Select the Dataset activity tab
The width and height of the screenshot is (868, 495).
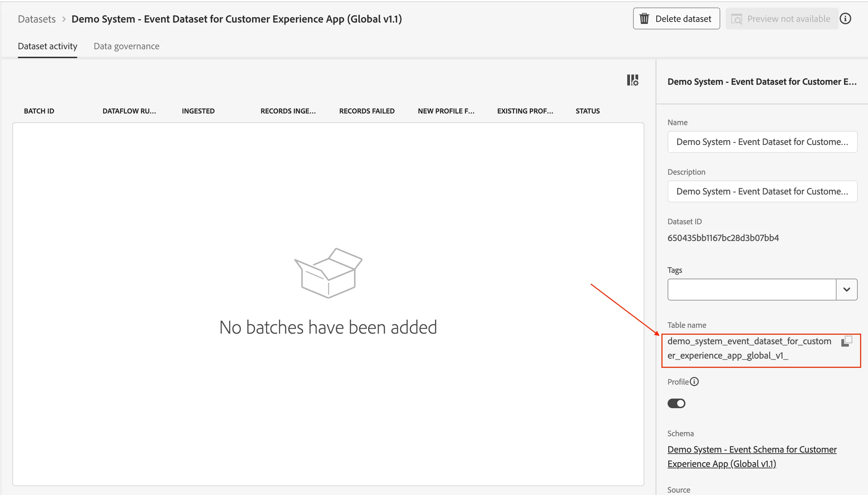click(x=48, y=46)
